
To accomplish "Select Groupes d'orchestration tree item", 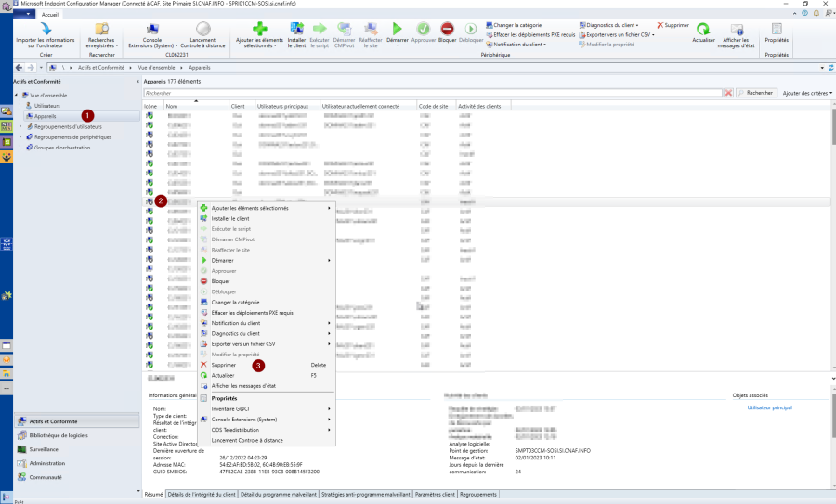I will click(x=62, y=148).
